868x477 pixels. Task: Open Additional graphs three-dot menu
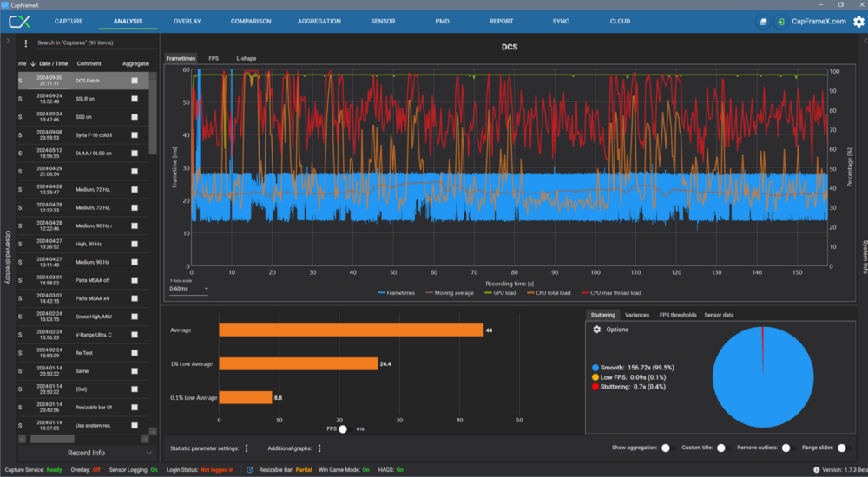click(x=319, y=448)
